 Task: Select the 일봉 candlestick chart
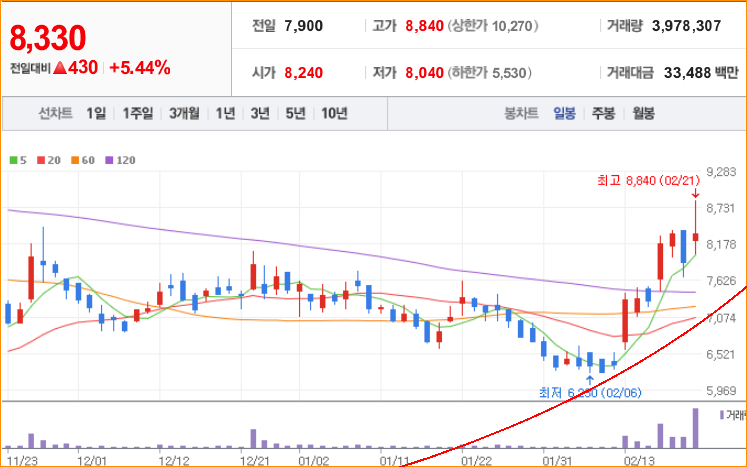565,113
